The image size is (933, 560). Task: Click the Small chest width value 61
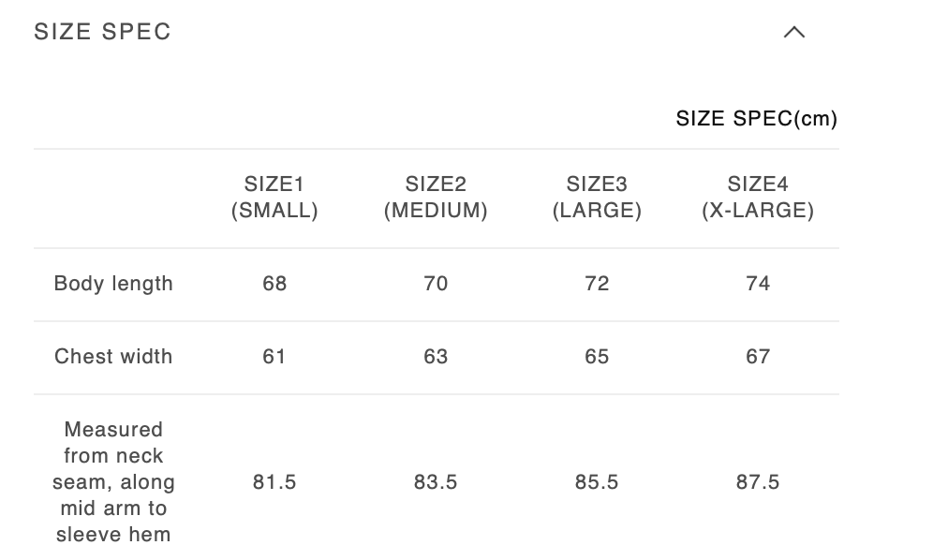pyautogui.click(x=274, y=357)
